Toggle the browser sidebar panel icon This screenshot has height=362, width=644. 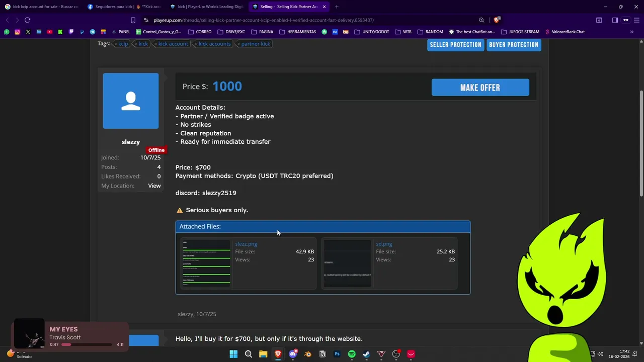[615, 20]
